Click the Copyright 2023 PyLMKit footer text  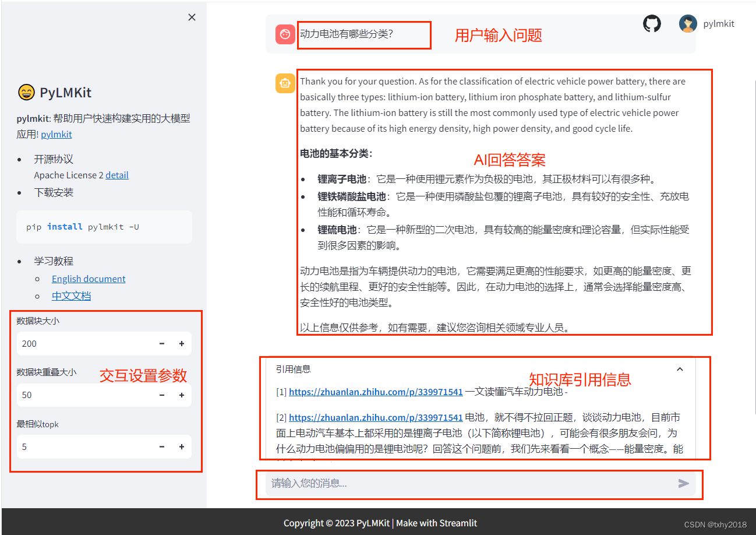[x=380, y=523]
